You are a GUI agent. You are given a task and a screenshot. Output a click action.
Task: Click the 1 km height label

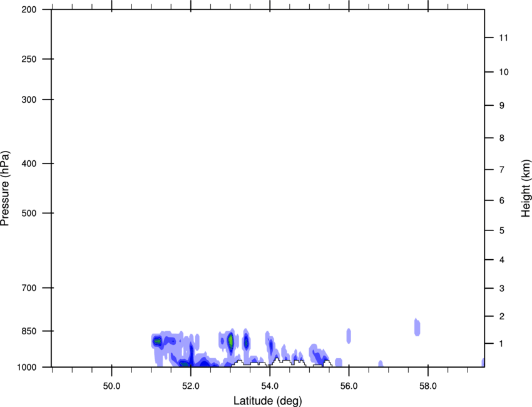click(502, 344)
